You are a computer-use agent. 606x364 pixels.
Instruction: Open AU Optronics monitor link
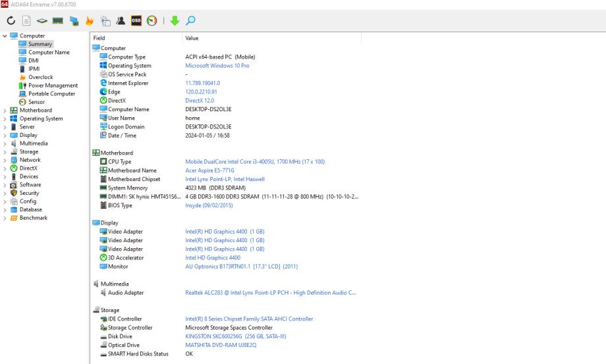tap(242, 267)
